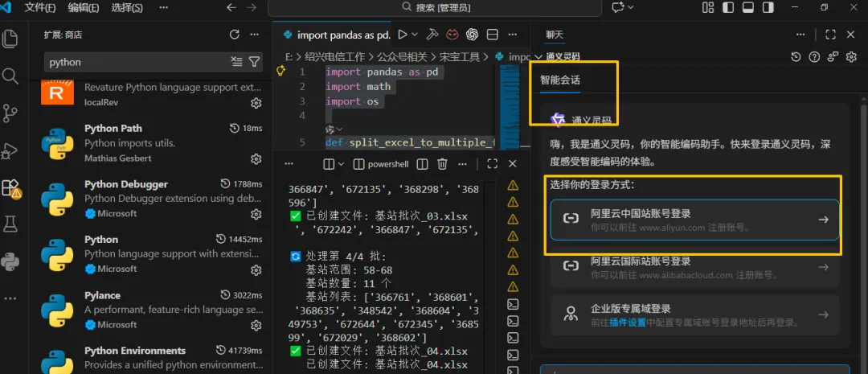Choose 企业版专属域登录 option
This screenshot has height=374, width=868.
pyautogui.click(x=694, y=314)
